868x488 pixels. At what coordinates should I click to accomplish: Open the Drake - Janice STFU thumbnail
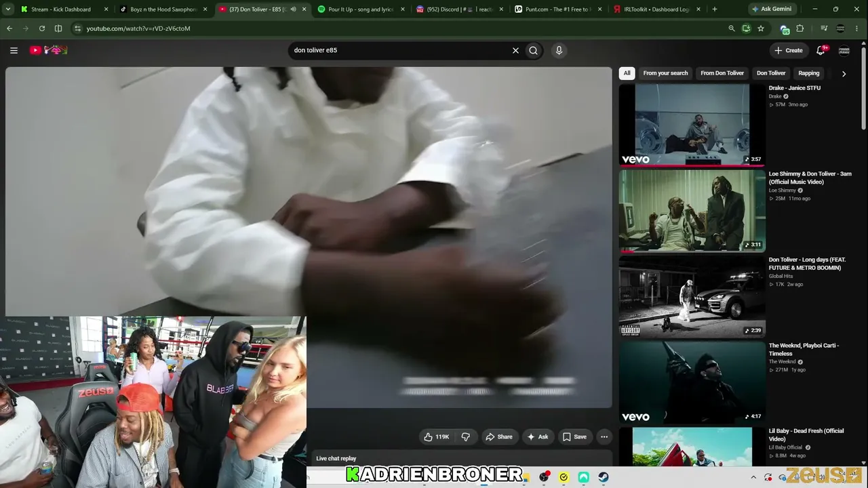click(692, 125)
